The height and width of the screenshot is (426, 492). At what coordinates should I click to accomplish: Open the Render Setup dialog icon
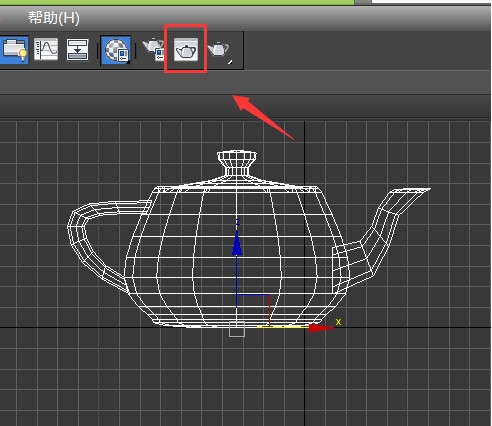(153, 49)
